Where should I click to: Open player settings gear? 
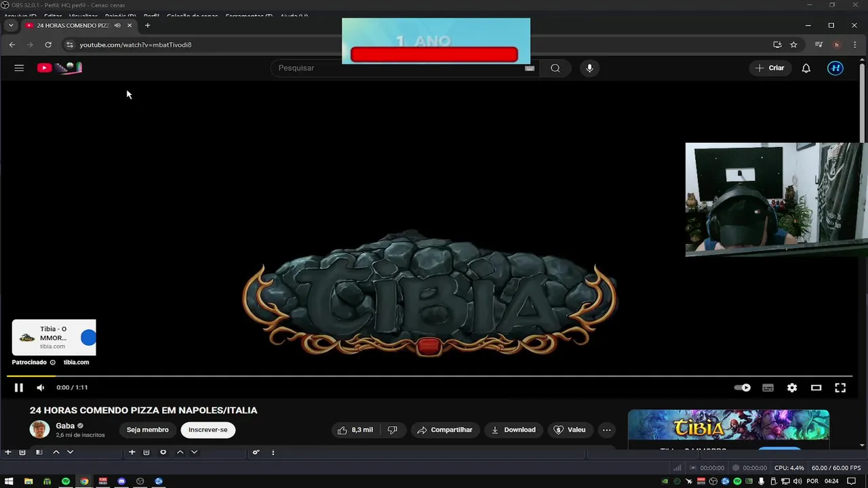coord(792,388)
